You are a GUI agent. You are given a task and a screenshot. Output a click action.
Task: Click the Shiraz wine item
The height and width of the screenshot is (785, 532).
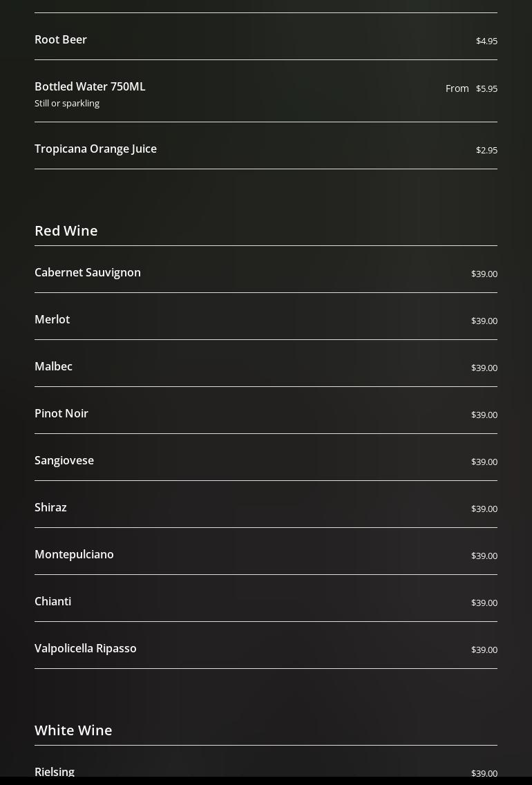tap(51, 507)
